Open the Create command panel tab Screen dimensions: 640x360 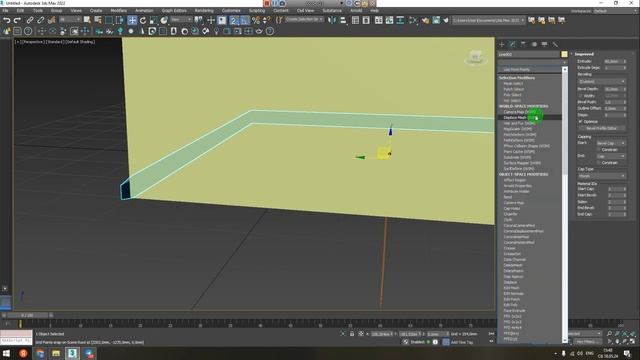[502, 44]
